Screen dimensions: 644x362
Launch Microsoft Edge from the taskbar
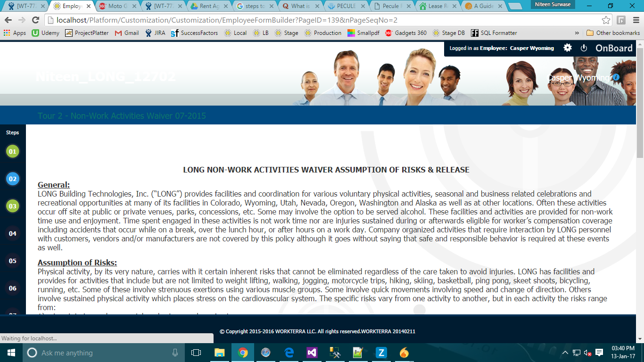point(289,353)
